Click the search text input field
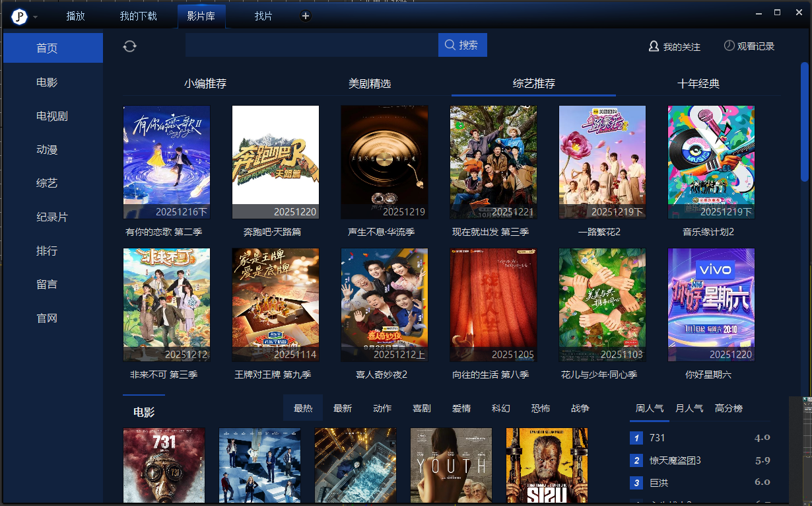The image size is (812, 506). pos(312,45)
